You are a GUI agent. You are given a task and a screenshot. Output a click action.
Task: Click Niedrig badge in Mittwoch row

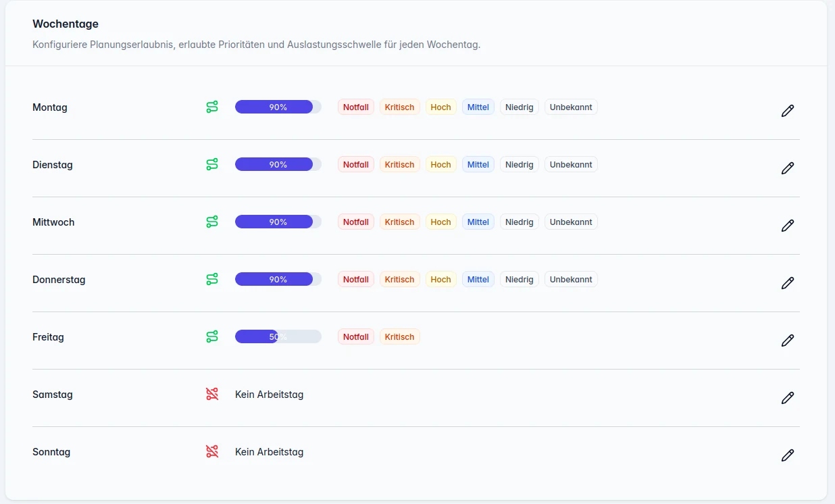pos(520,222)
